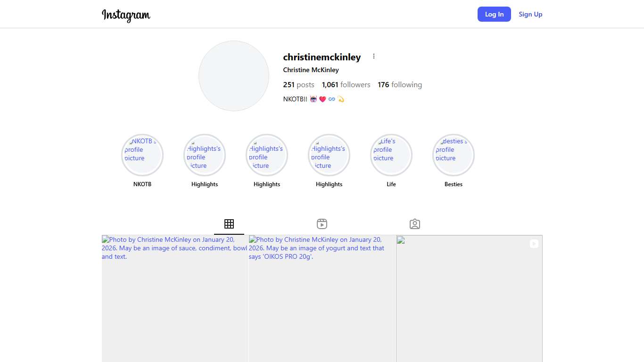This screenshot has height=362, width=644.
Task: Open the tagged photos tab
Action: pyautogui.click(x=415, y=224)
